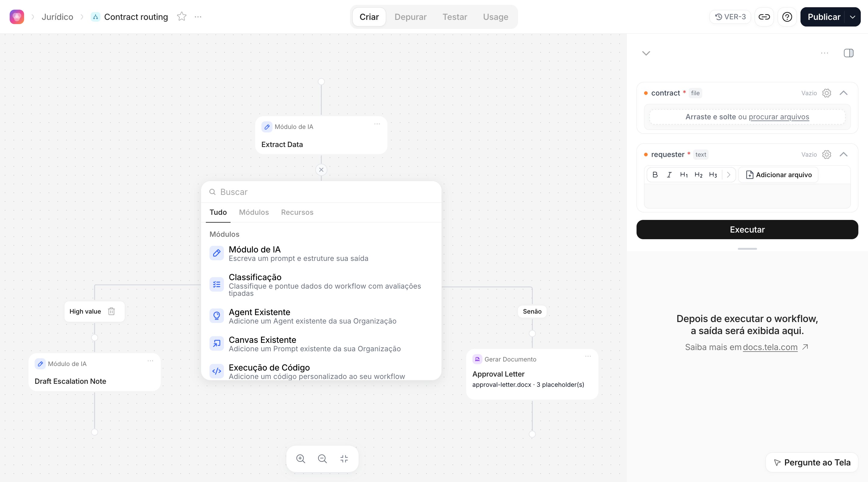Screen dimensions: 868x482
Task: Open the docs.tela.com link
Action: (770, 347)
